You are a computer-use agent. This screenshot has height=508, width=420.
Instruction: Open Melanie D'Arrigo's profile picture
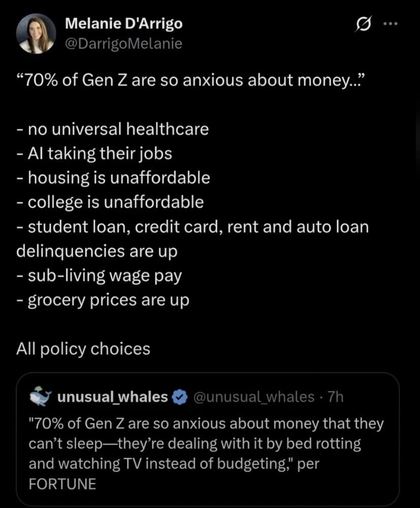coord(36,33)
